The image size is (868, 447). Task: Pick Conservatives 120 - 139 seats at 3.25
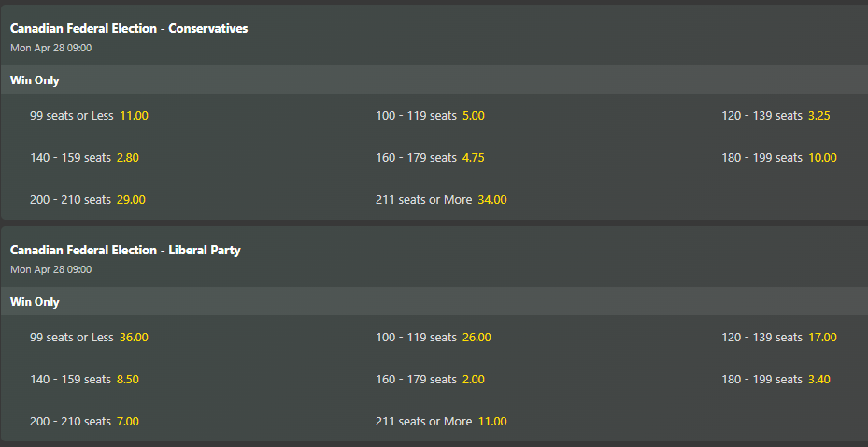tap(818, 116)
